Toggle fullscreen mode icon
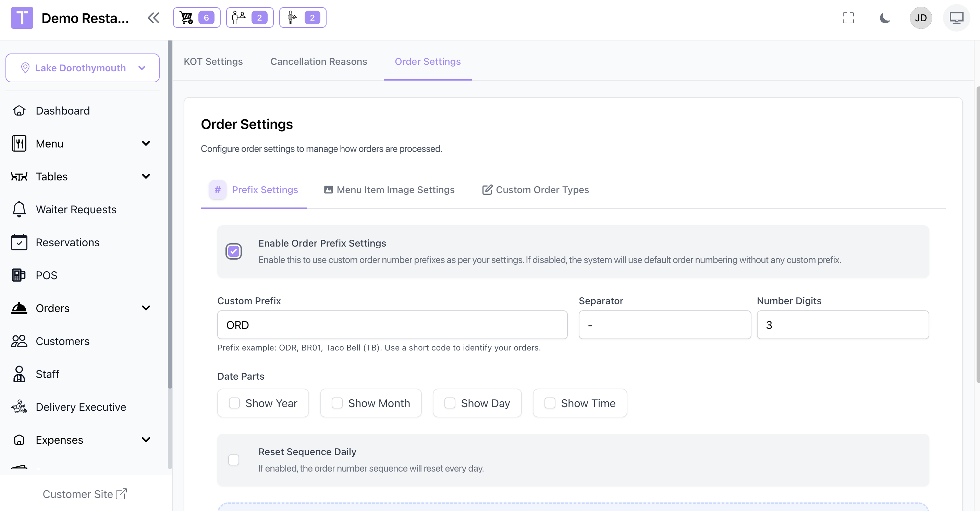 pos(848,18)
